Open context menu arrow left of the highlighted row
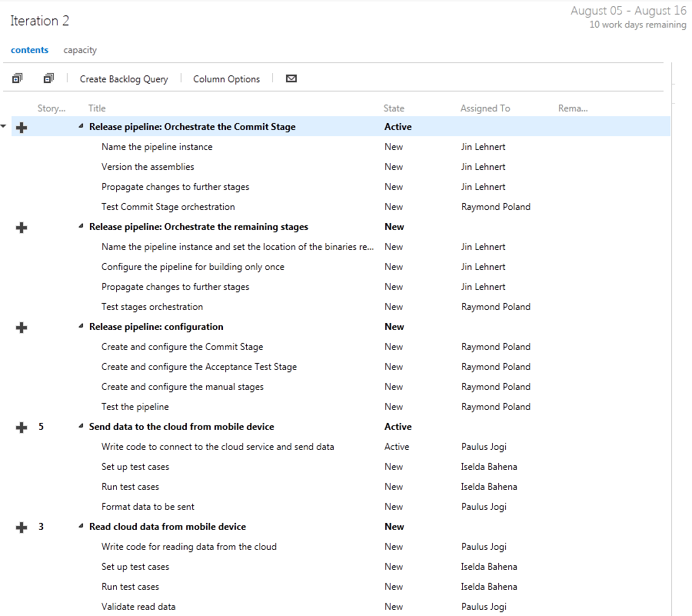Viewport: 692px width, 616px height. click(4, 126)
